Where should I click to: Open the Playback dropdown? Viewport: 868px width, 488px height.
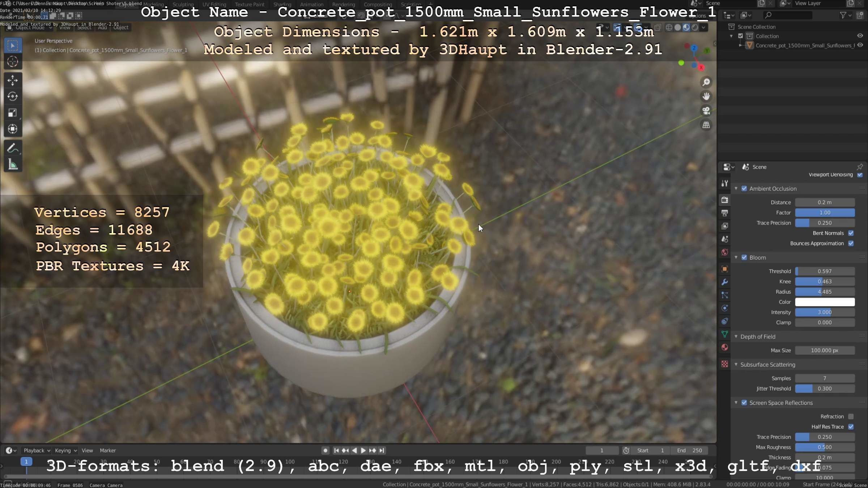(37, 450)
